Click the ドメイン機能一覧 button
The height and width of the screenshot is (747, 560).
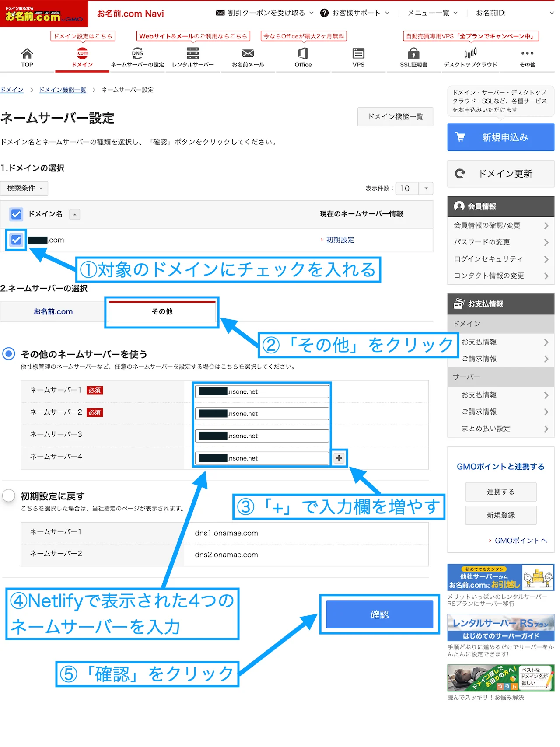point(395,117)
